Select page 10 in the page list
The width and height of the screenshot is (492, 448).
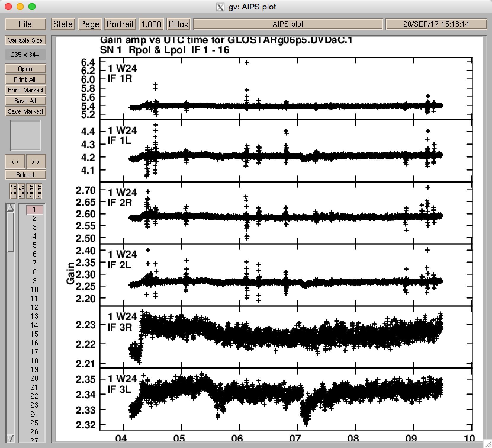[x=35, y=289]
